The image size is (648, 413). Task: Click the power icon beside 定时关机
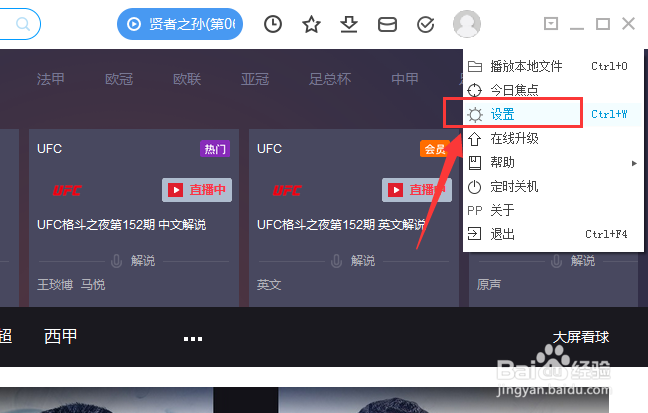pyautogui.click(x=475, y=187)
